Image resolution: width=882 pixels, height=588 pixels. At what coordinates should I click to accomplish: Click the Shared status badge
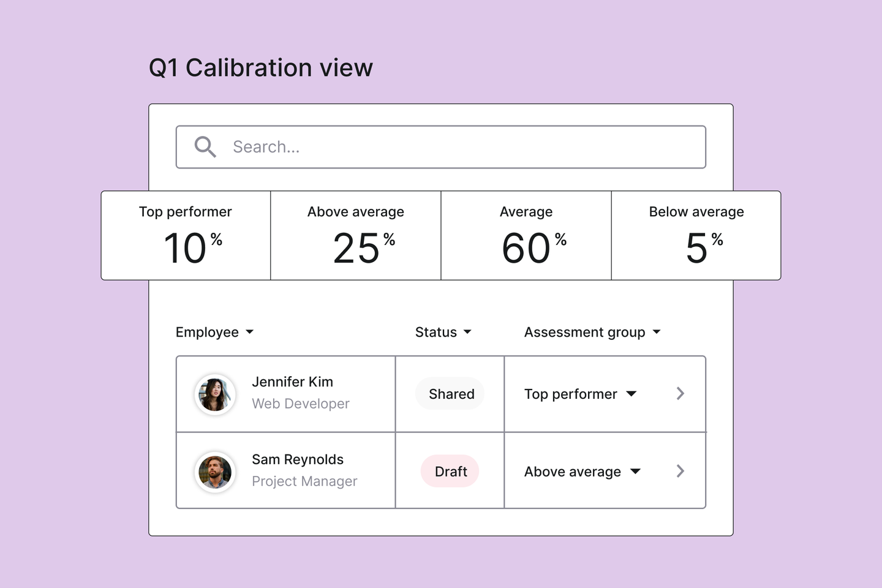(451, 394)
